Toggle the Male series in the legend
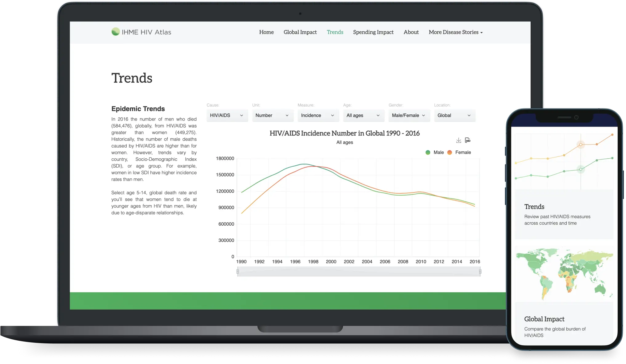The width and height of the screenshot is (626, 364). pyautogui.click(x=435, y=152)
